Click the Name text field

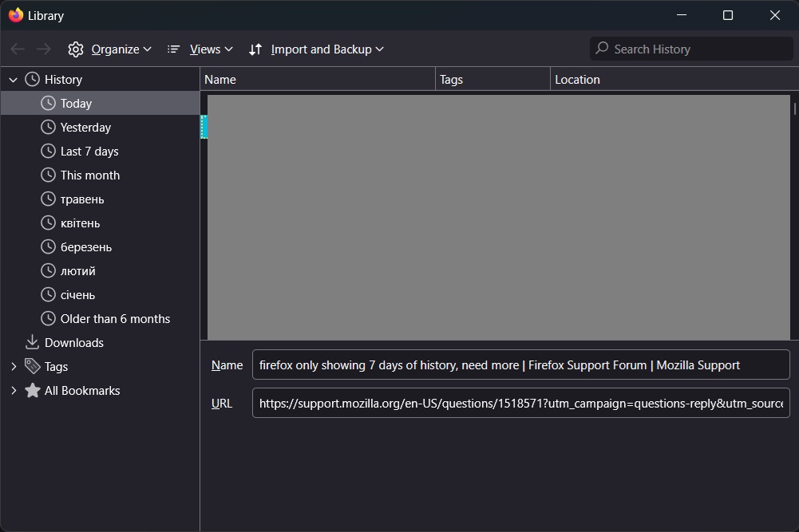coord(520,365)
